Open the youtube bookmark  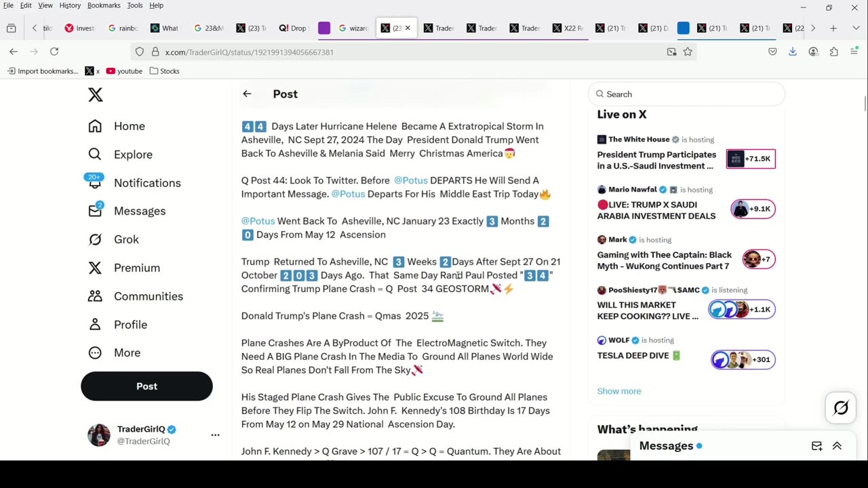pyautogui.click(x=124, y=71)
